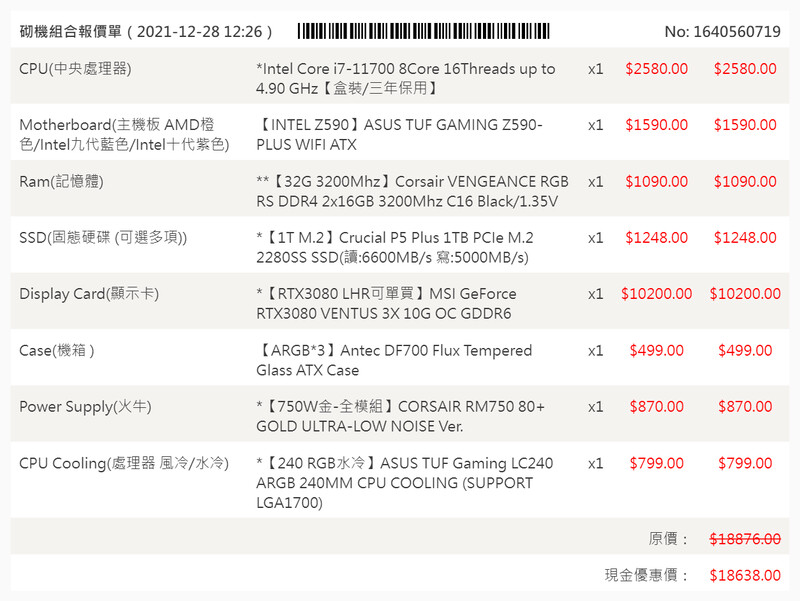
Task: Click the cash discount price $18638.00
Action: pyautogui.click(x=745, y=575)
